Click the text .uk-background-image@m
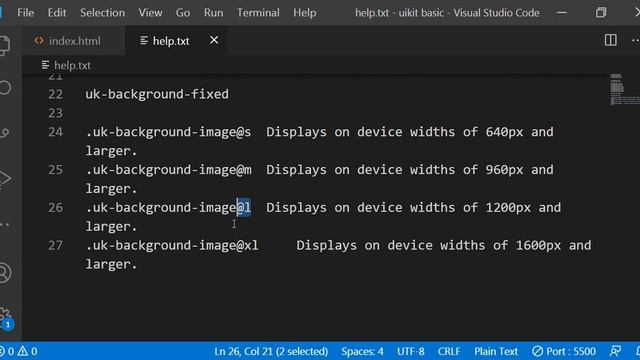Viewport: 640px width, 360px height. pos(168,170)
